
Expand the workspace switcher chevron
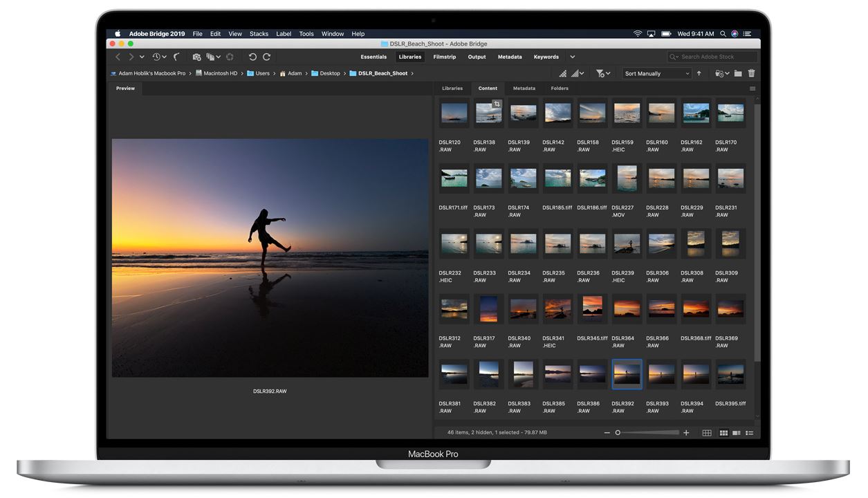[572, 57]
